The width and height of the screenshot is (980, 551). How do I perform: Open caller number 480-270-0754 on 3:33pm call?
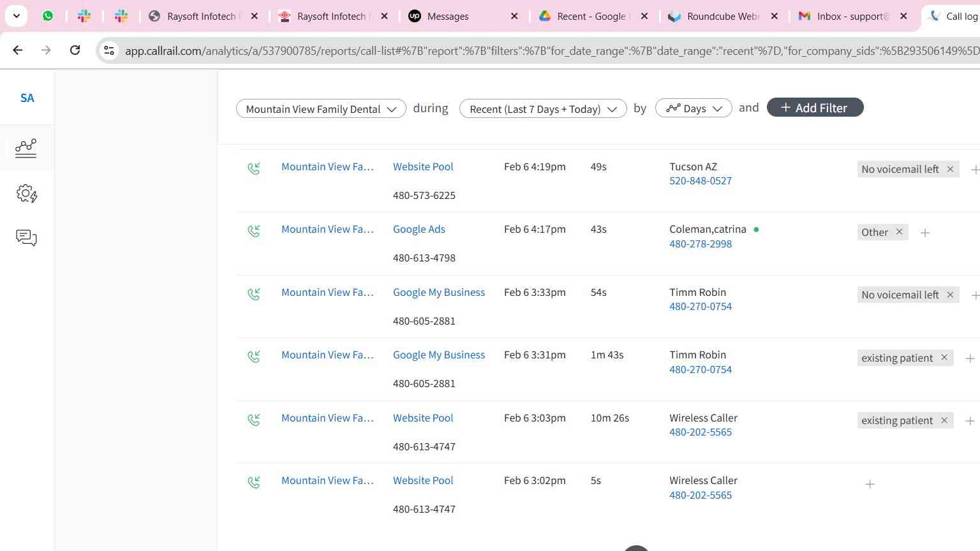[701, 306]
